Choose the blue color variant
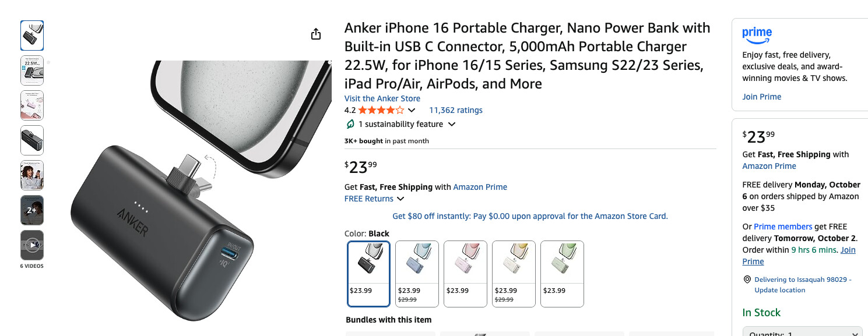This screenshot has height=336, width=868. 417,273
